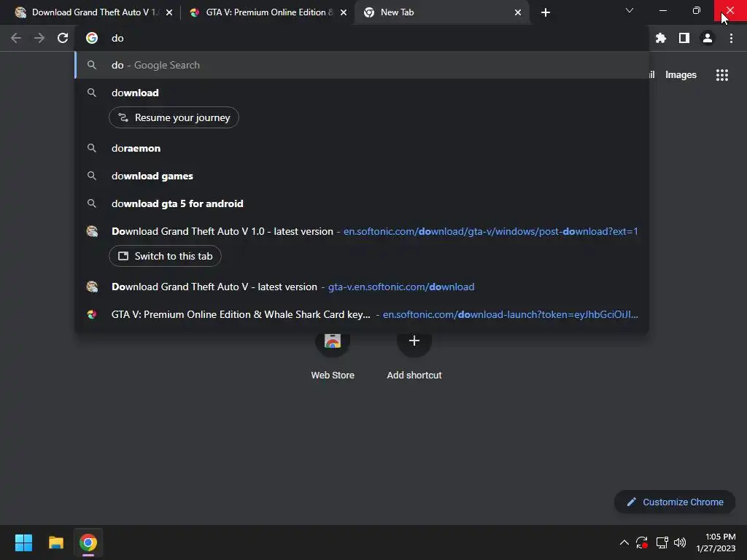Open the Extensions puzzle icon
The height and width of the screenshot is (560, 747).
661,38
